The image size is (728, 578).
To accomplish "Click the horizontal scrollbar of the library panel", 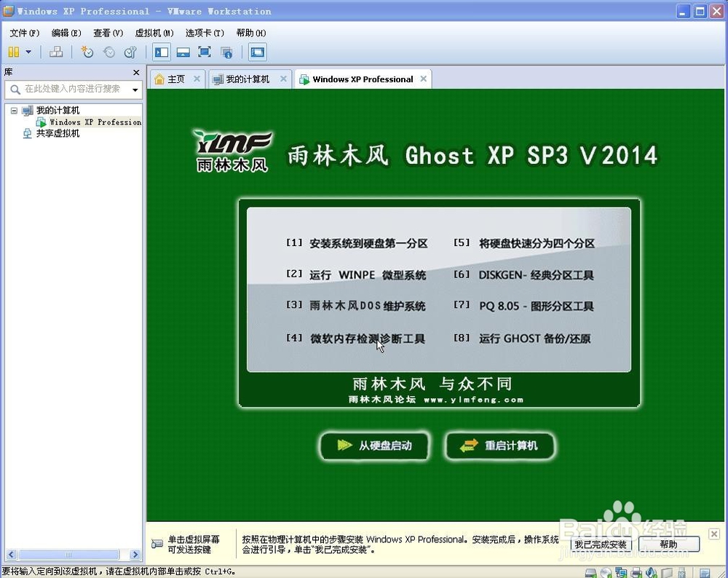I will (x=69, y=554).
